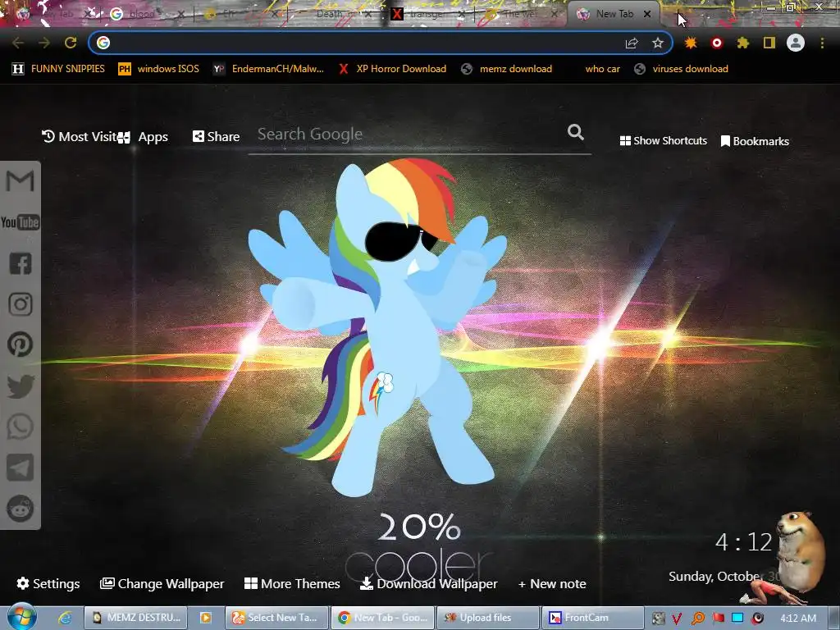Open More Themes
Screen dimensions: 840x630
coord(292,583)
